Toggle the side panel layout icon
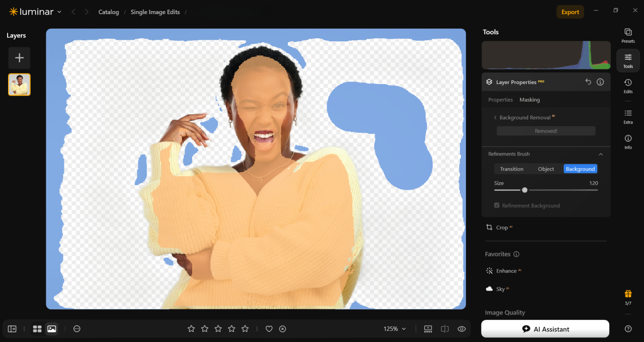Screen dimensions: 644x342 (x=12, y=329)
